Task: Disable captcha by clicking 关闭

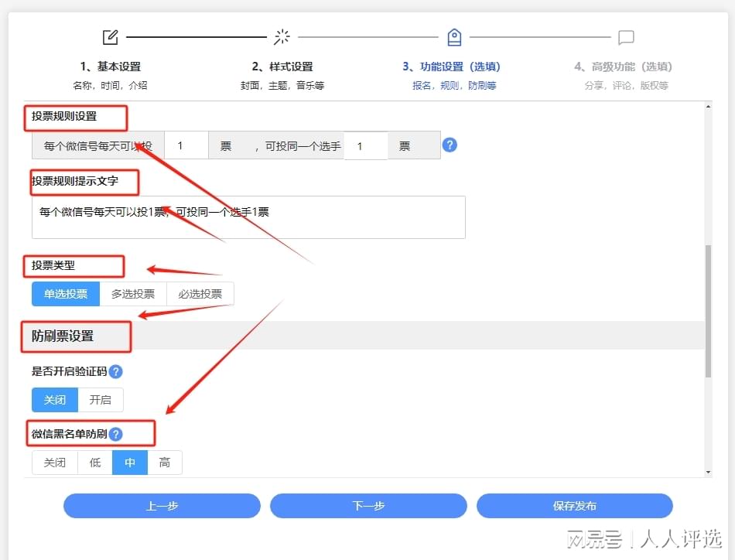Action: [55, 400]
